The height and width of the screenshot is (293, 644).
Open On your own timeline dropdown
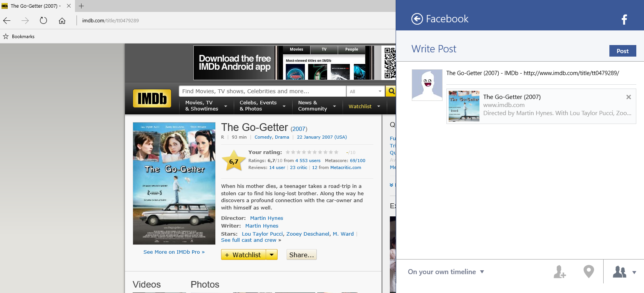pos(446,272)
